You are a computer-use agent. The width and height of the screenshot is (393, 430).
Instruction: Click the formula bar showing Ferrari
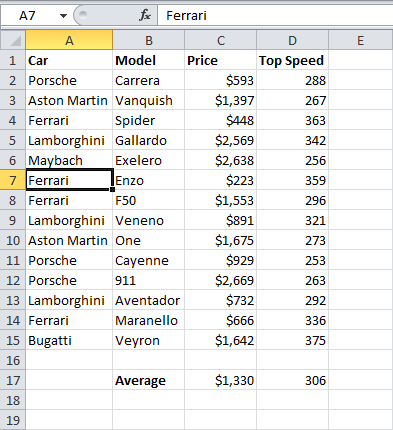point(275,16)
